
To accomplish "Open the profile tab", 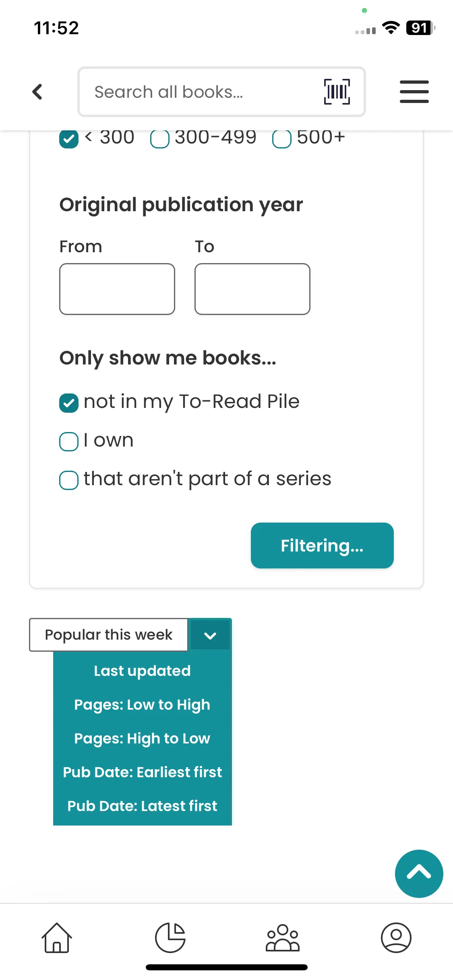I will click(396, 937).
